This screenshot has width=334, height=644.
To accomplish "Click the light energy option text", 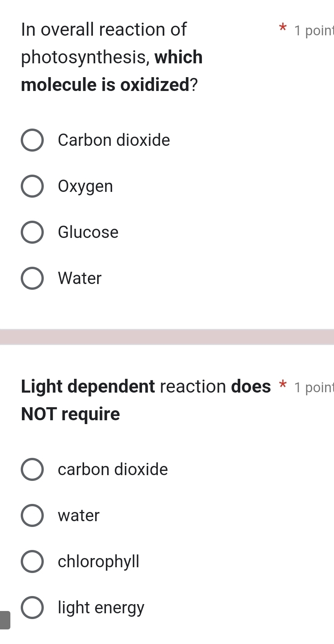I will pyautogui.click(x=100, y=607).
